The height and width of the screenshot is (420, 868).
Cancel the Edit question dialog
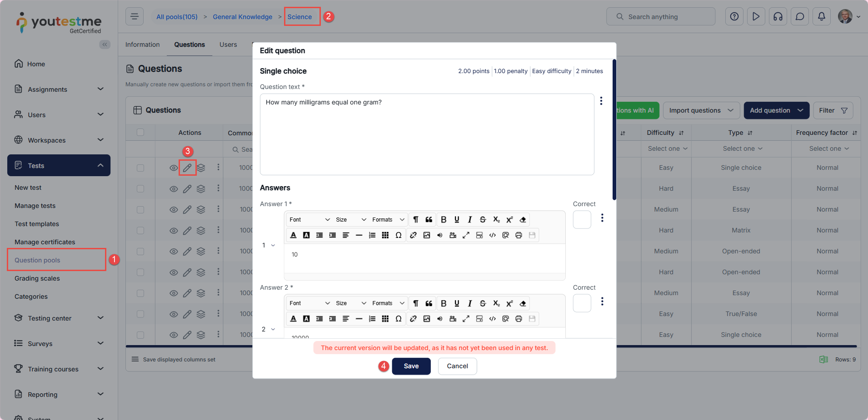click(457, 366)
